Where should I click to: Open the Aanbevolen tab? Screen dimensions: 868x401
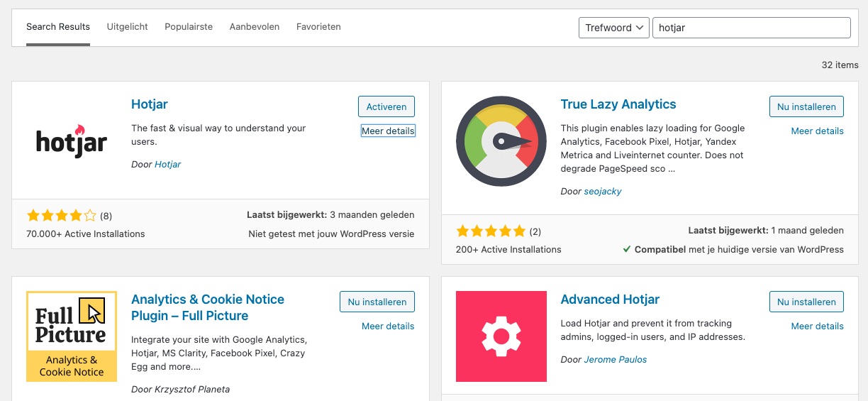[254, 27]
